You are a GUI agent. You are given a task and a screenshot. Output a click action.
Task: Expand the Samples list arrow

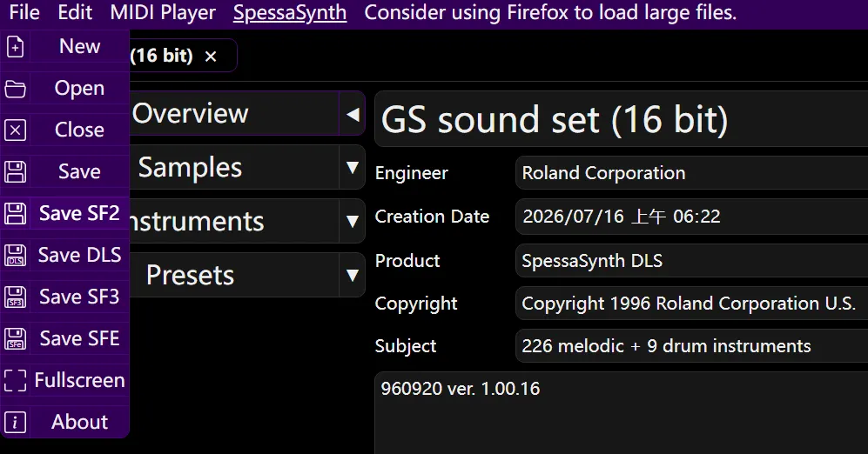pyautogui.click(x=353, y=168)
